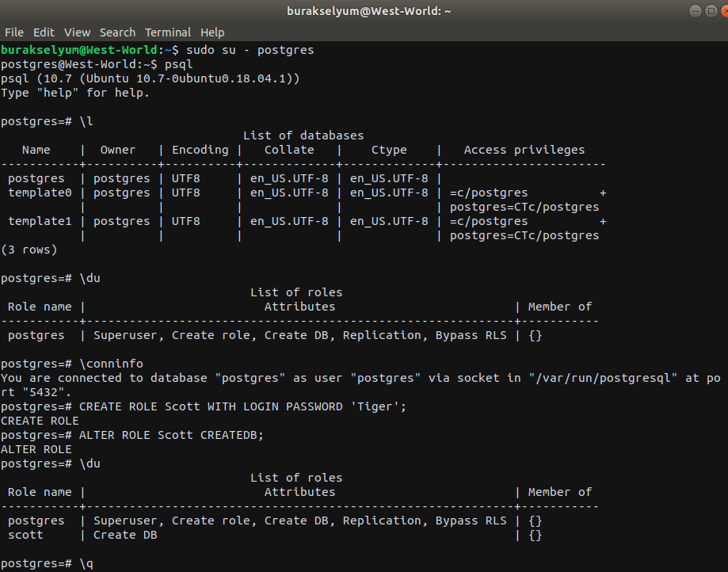This screenshot has height=572, width=728.
Task: Click the final prompt line with \q
Action: pos(46,563)
